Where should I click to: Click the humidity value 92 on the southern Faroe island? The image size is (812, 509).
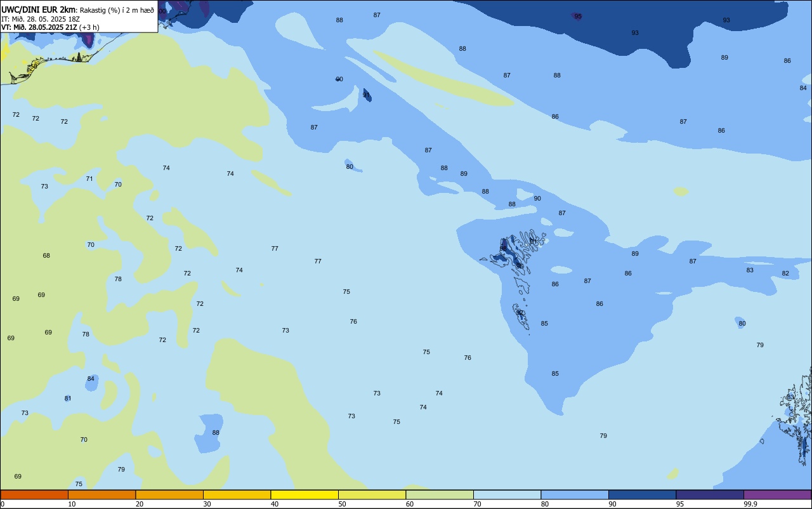point(520,312)
